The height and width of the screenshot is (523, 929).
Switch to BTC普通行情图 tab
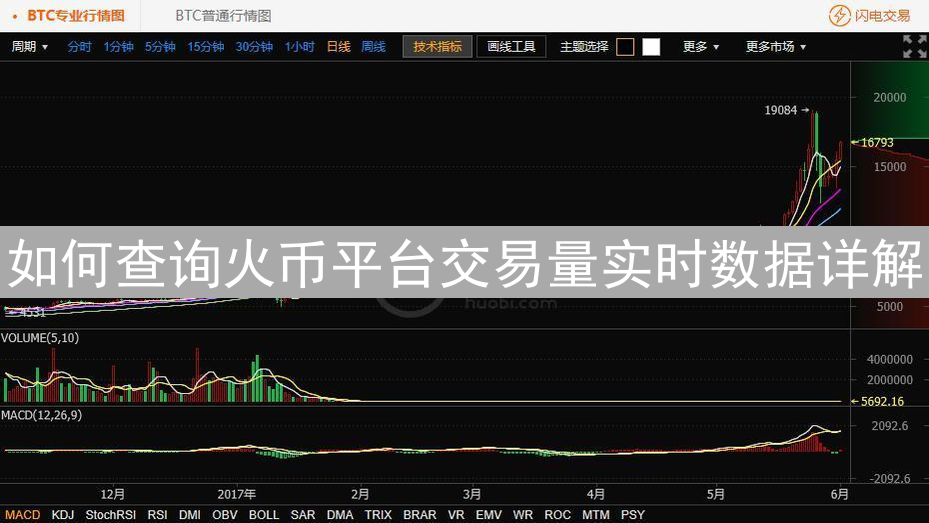point(223,16)
